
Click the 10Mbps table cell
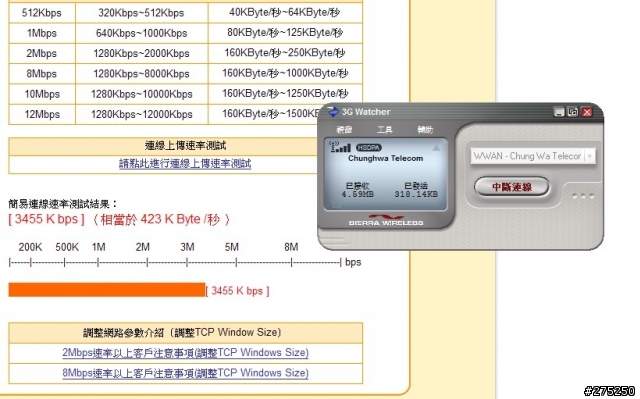click(42, 94)
